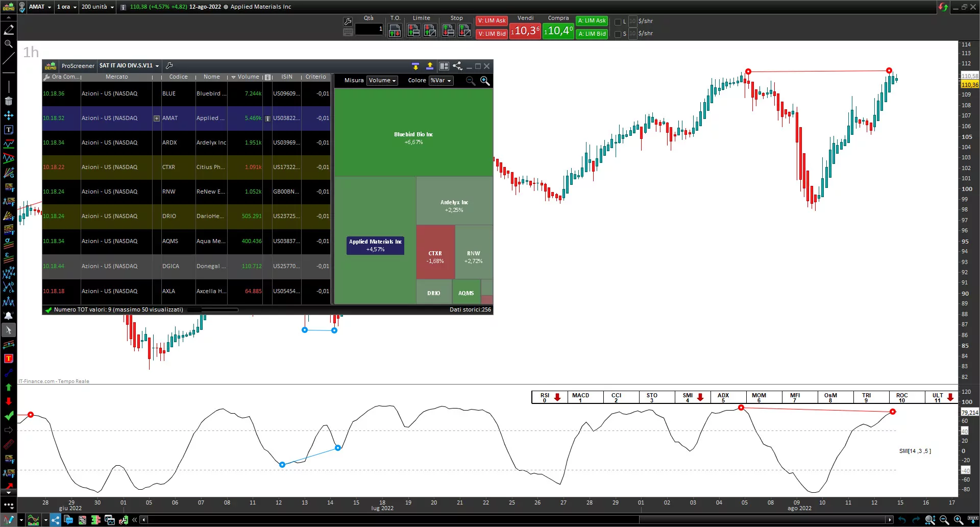The height and width of the screenshot is (527, 980).
Task: Click the Ardelyx Inc heatmap tile
Action: (454, 201)
